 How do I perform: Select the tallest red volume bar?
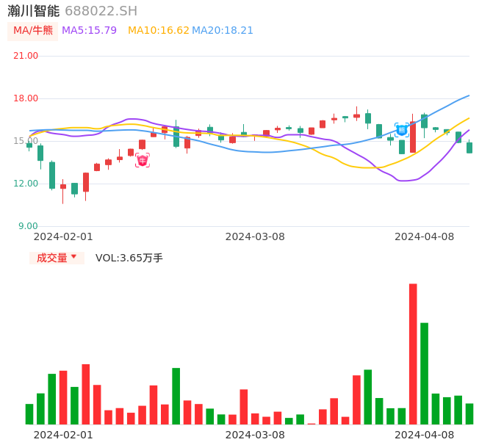(413, 353)
